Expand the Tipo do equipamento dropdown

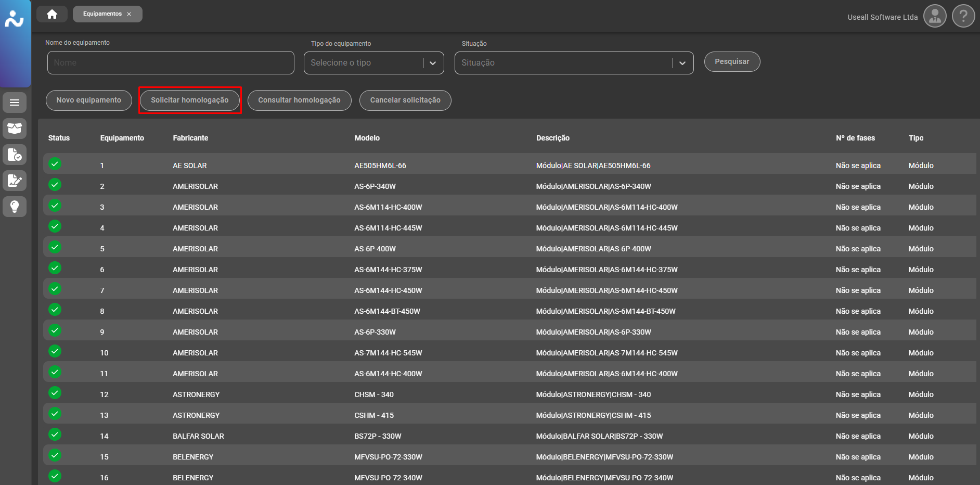pyautogui.click(x=432, y=63)
